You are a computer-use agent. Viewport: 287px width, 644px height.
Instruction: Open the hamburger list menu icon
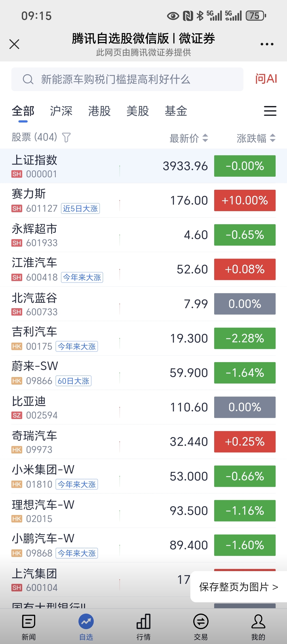pos(270,111)
